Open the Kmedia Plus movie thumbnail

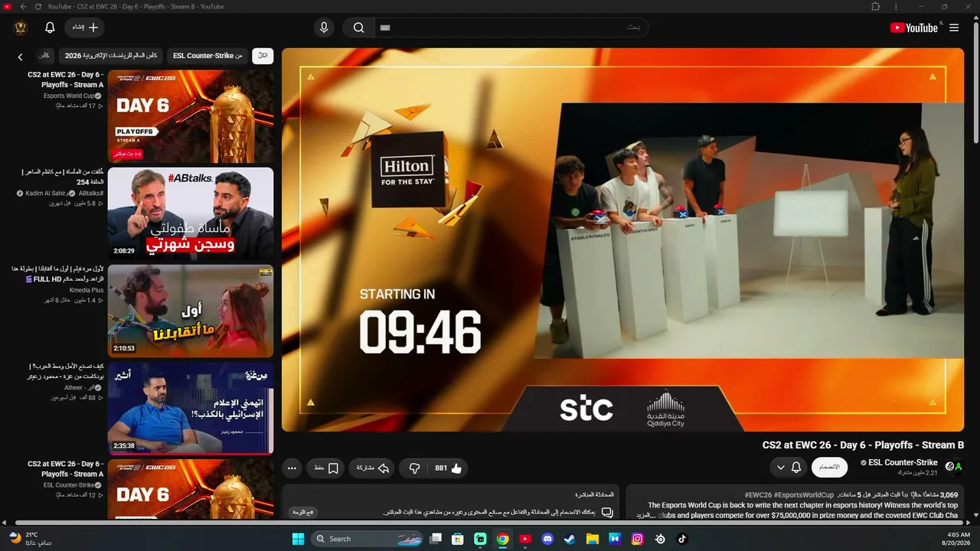tap(191, 311)
